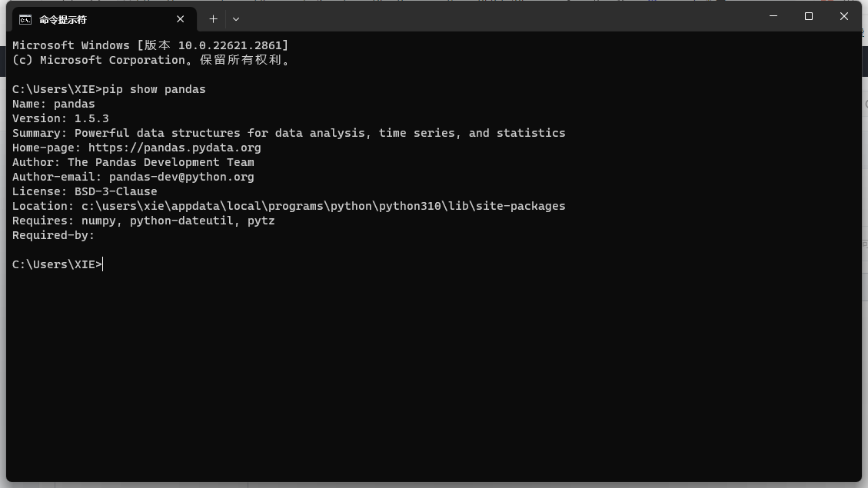Viewport: 868px width, 488px height.
Task: Click the empty title bar area right of tabs
Action: [498, 17]
